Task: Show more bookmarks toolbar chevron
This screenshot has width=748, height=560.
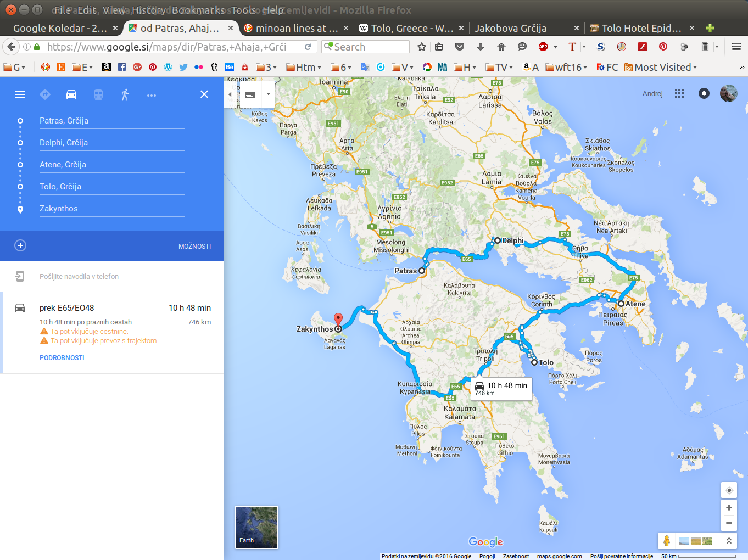Action: 742,67
